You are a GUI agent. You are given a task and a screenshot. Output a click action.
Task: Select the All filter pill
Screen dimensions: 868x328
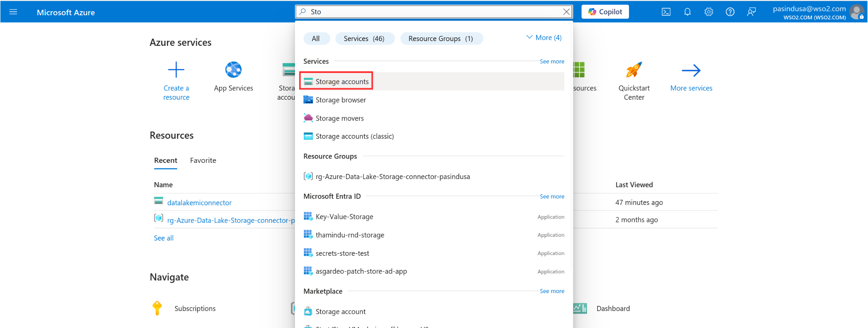pos(316,39)
